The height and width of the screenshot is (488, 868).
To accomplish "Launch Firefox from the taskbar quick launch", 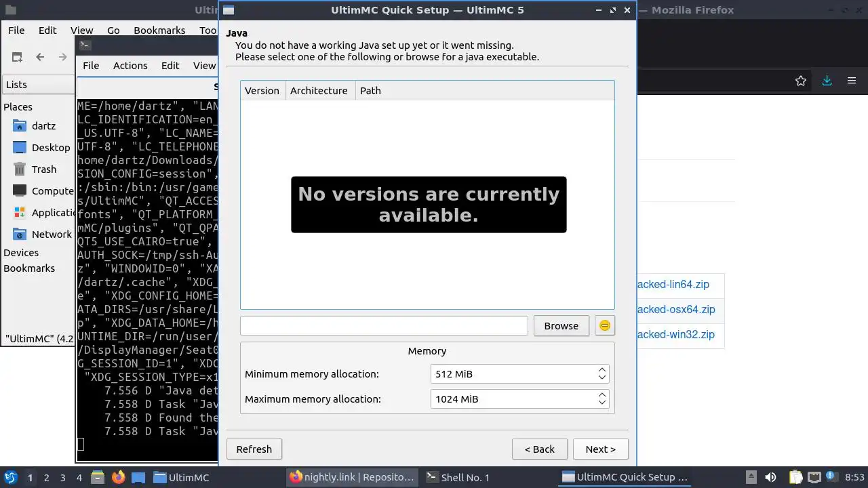I will (x=118, y=478).
